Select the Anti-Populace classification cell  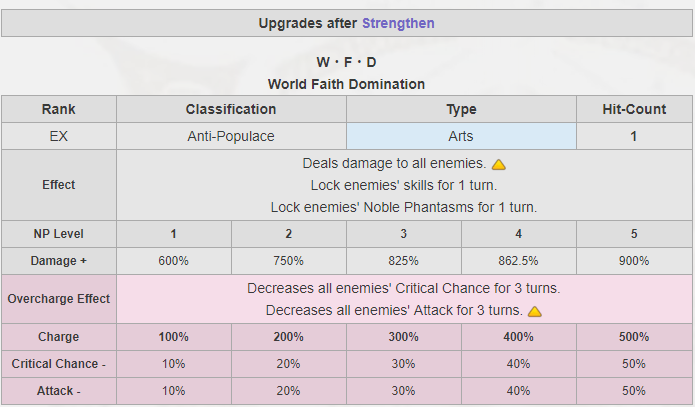[231, 136]
